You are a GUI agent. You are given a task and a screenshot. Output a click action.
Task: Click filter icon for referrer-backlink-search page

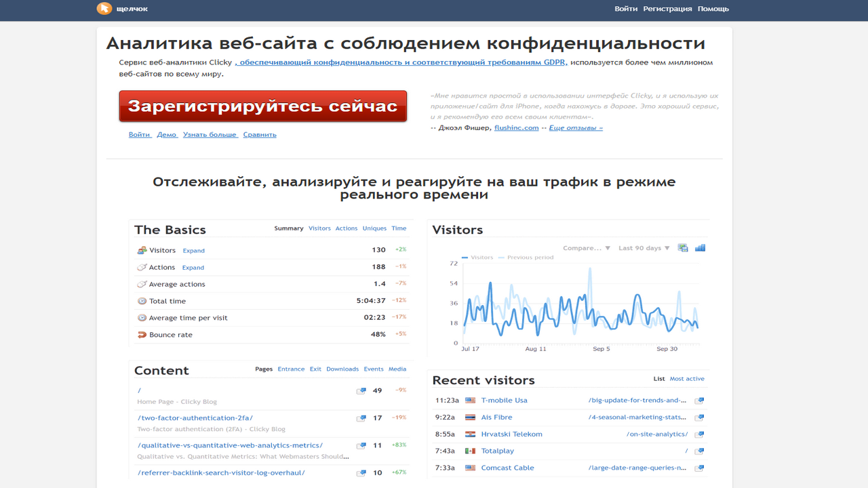pyautogui.click(x=361, y=473)
